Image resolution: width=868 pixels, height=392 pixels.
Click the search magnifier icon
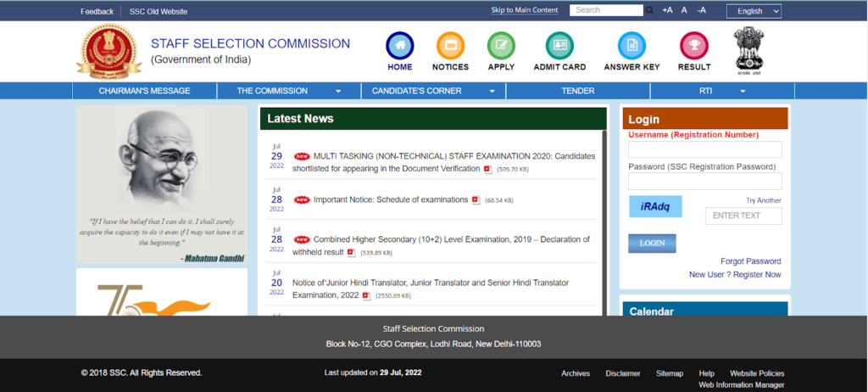point(649,11)
